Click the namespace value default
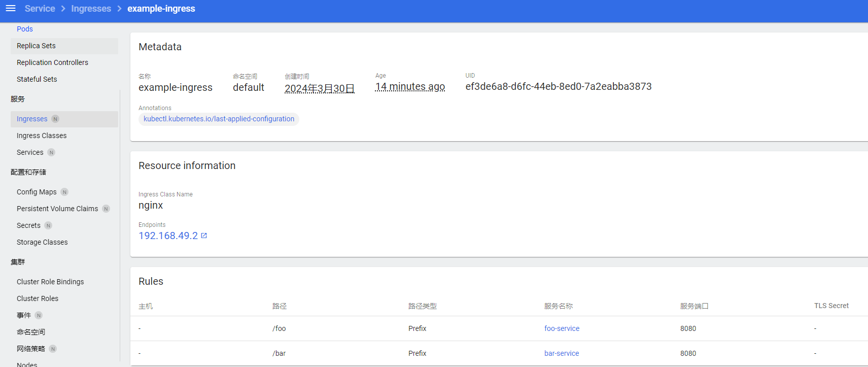The height and width of the screenshot is (367, 868). pos(249,87)
